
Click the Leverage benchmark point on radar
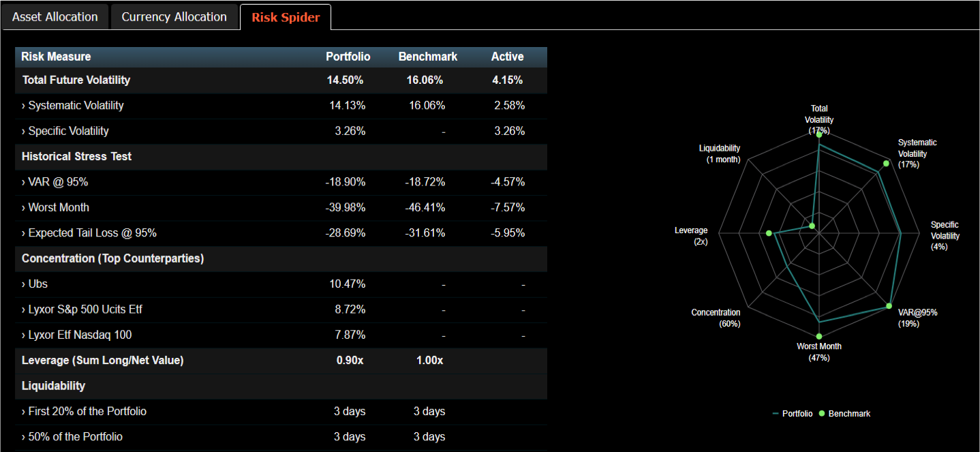click(x=769, y=234)
